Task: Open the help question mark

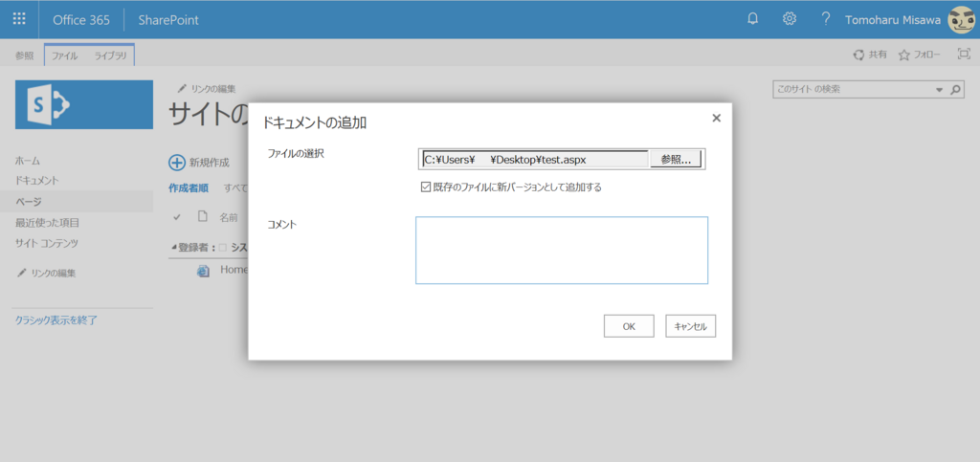Action: pos(826,19)
